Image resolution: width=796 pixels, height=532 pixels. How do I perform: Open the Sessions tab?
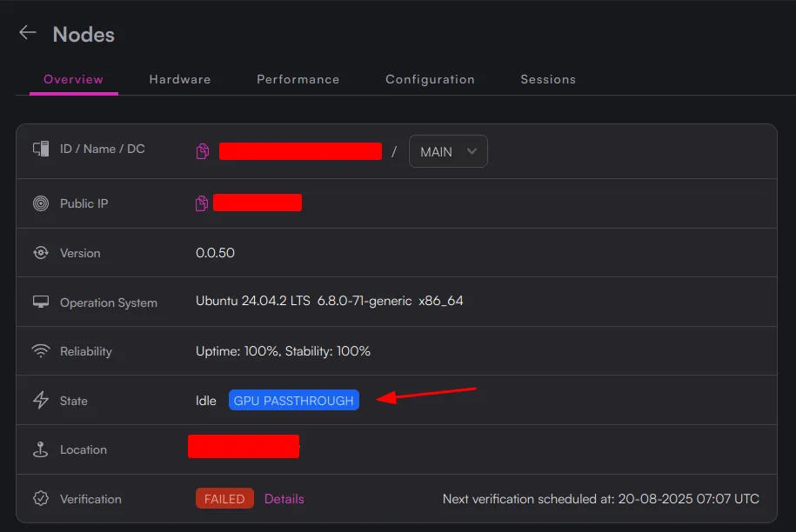coord(548,79)
